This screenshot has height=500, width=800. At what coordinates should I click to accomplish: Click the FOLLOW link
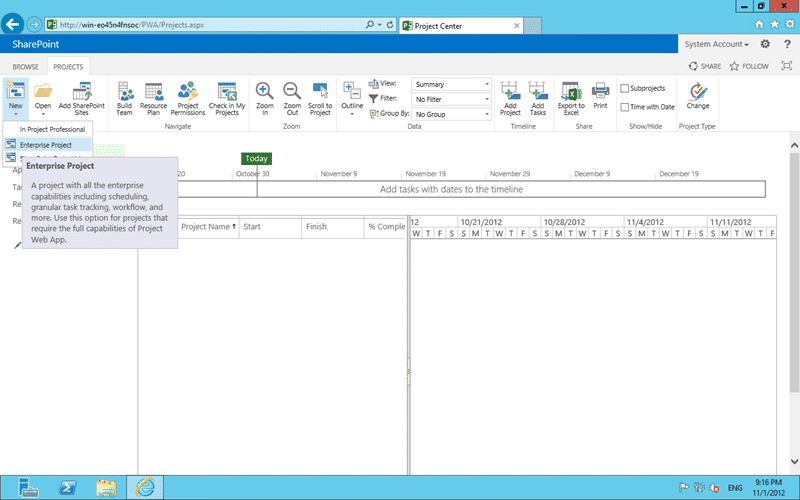click(x=749, y=66)
